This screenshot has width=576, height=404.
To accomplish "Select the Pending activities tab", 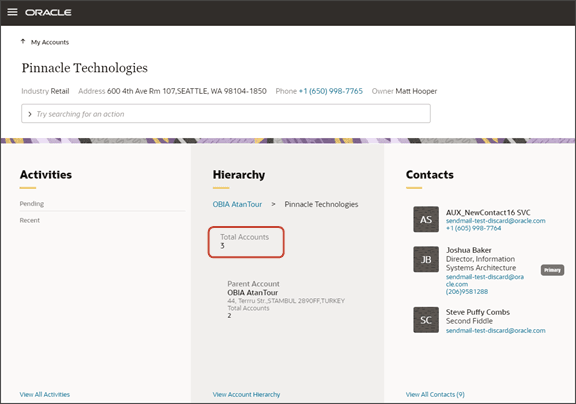I will (32, 203).
